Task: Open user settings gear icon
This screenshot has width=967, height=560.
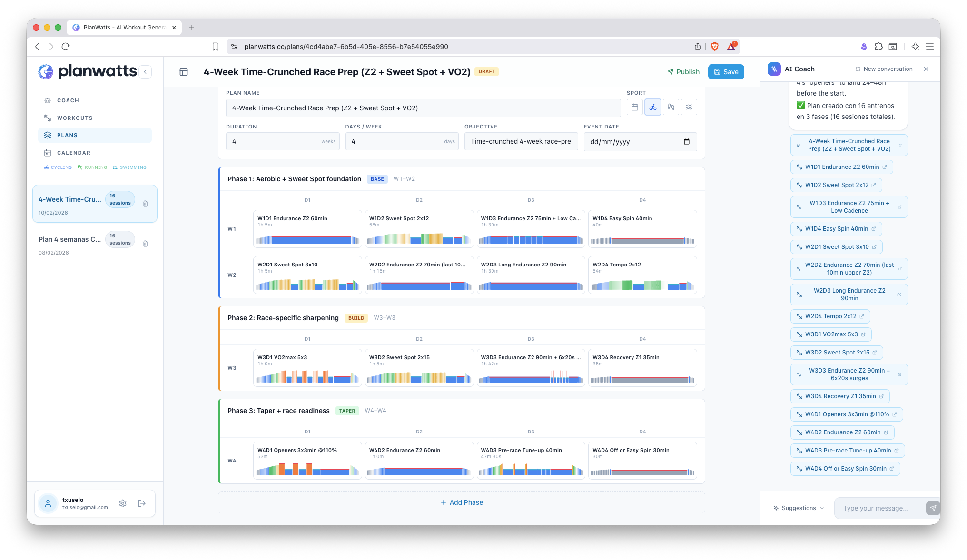Action: (123, 503)
